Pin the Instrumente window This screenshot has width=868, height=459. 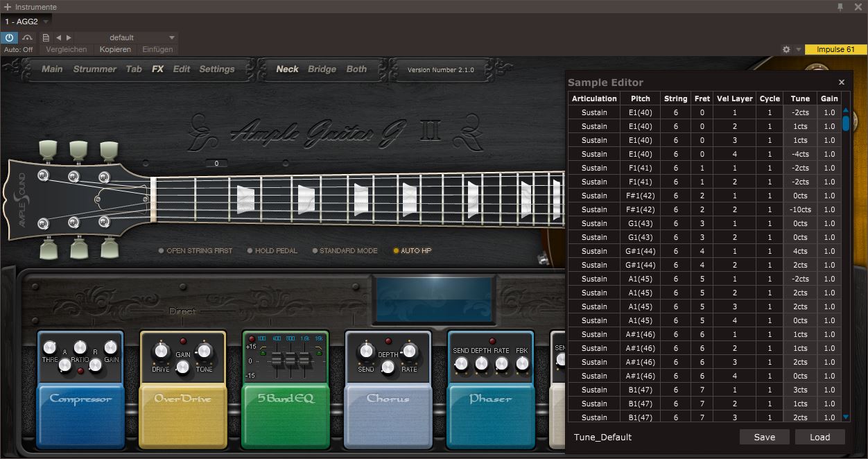pyautogui.click(x=840, y=7)
